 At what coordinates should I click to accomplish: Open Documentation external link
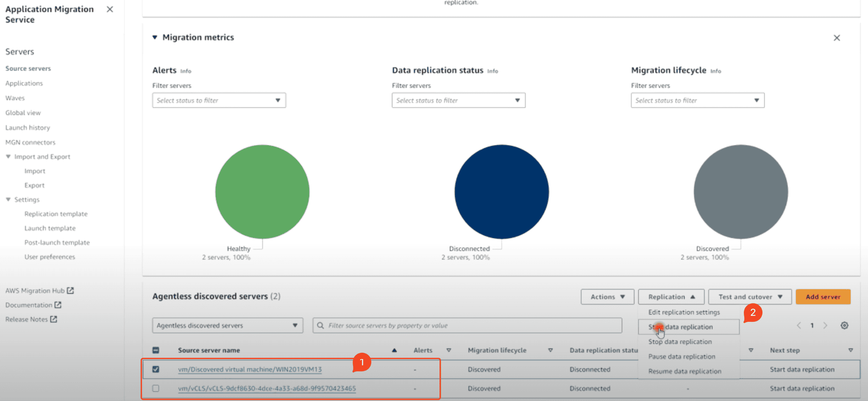point(33,305)
